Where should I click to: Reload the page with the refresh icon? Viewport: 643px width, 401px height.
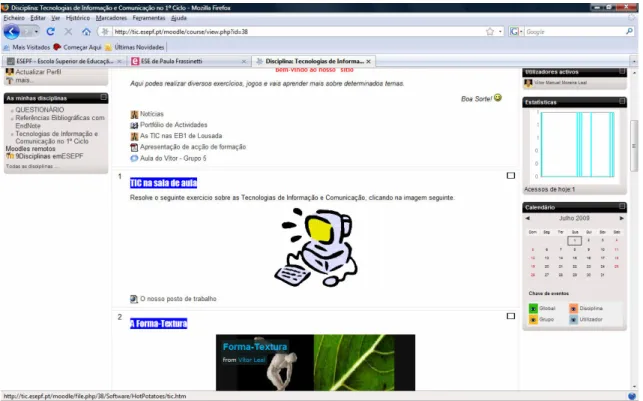(x=50, y=32)
